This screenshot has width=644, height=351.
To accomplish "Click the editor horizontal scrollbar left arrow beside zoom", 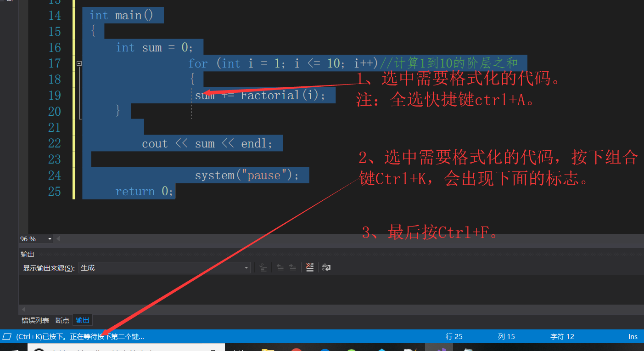I will (58, 239).
